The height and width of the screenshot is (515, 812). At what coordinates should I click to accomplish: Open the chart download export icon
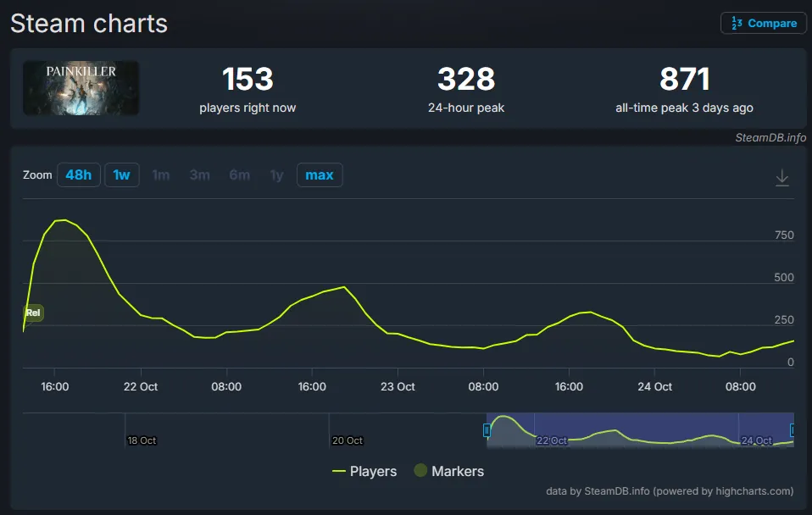(x=782, y=178)
